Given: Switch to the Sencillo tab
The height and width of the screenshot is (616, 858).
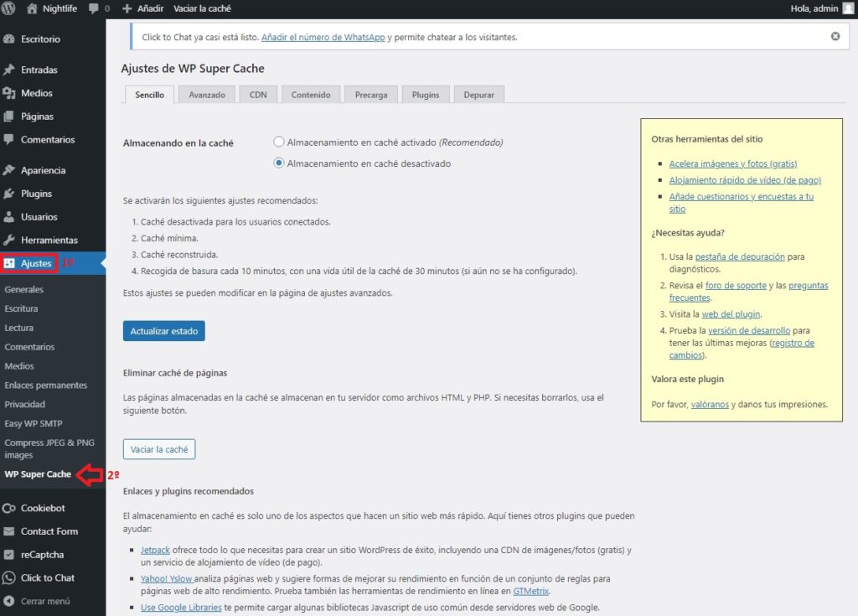Looking at the screenshot, I should 149,95.
